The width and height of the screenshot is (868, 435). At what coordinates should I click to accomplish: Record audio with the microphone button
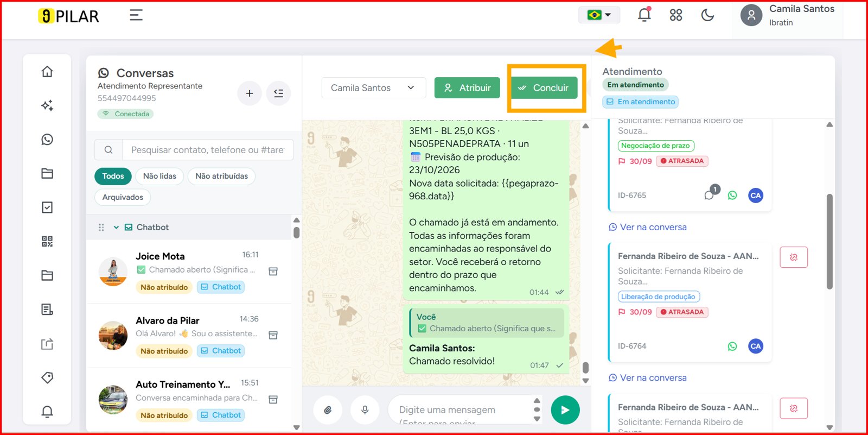(365, 410)
